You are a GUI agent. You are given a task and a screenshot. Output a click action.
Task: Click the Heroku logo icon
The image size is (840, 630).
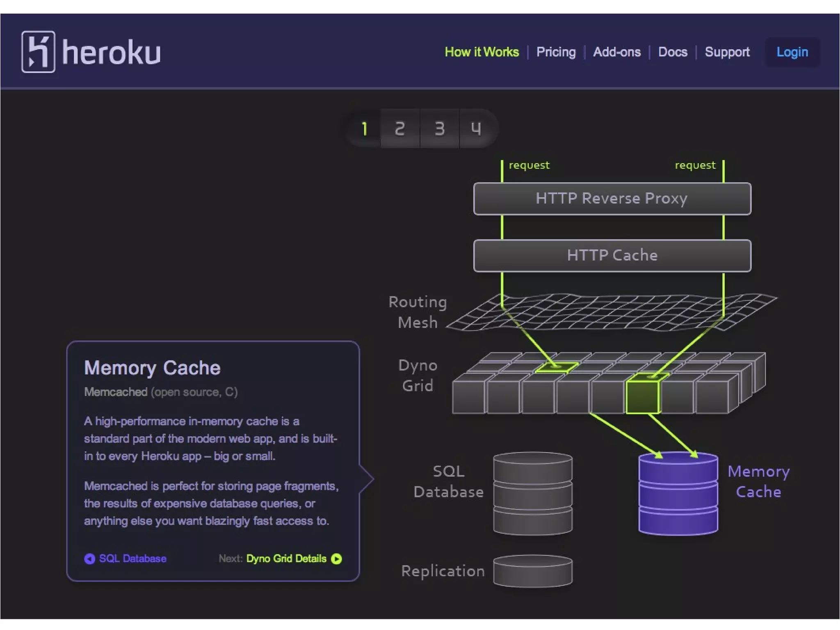[x=38, y=52]
